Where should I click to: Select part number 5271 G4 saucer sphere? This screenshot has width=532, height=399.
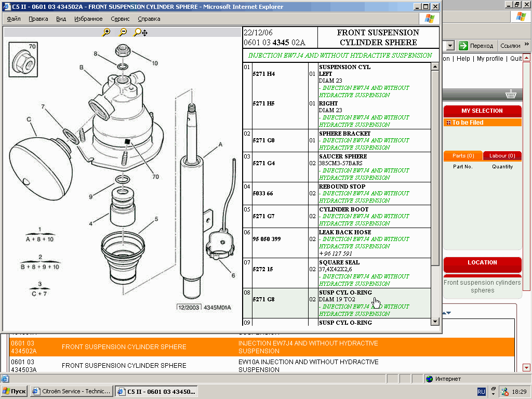click(x=263, y=163)
